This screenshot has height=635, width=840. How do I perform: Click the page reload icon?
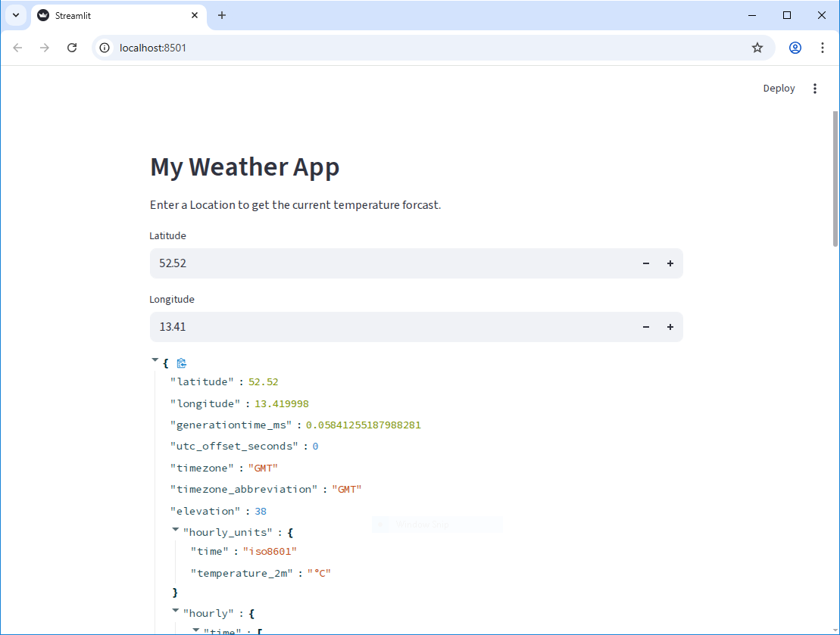point(72,47)
